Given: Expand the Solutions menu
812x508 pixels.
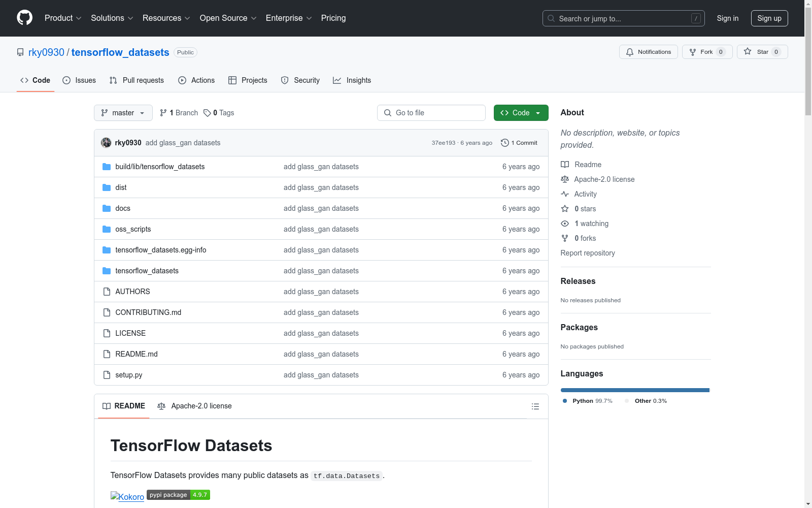Looking at the screenshot, I should (x=112, y=18).
